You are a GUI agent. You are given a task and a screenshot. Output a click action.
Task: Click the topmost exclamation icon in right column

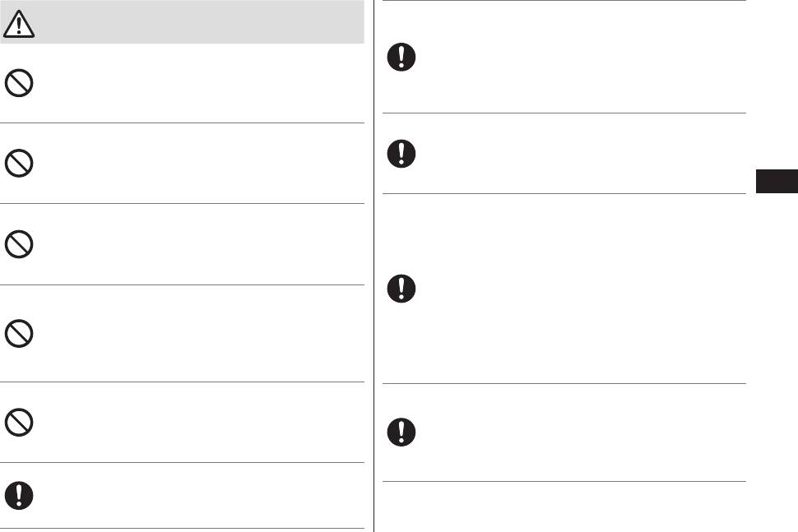(401, 57)
